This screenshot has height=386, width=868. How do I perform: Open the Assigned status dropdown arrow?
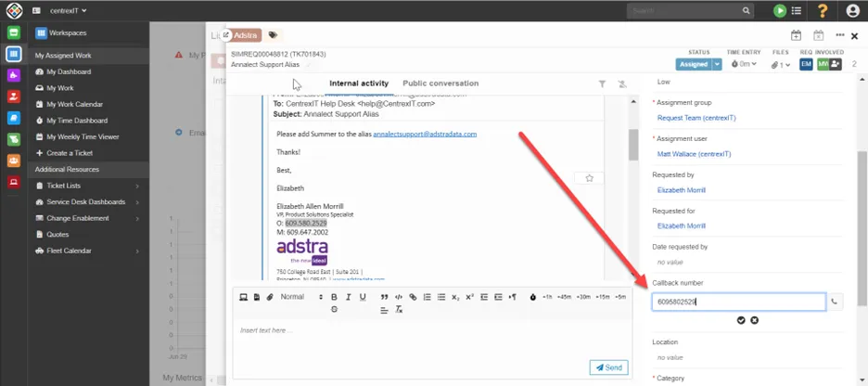point(718,64)
